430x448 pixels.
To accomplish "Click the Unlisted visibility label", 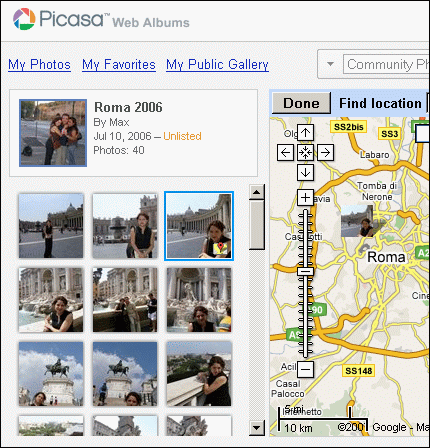I will pos(182,136).
